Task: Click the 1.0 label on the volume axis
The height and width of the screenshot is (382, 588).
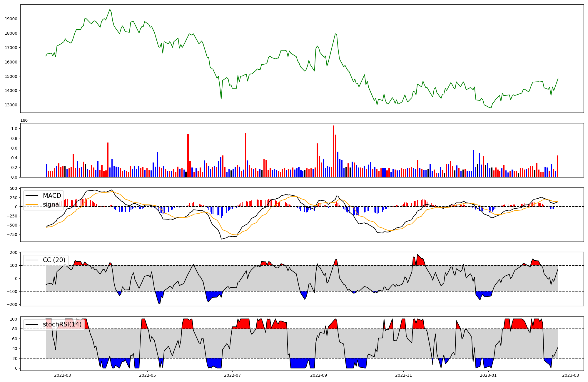Action: point(14,129)
